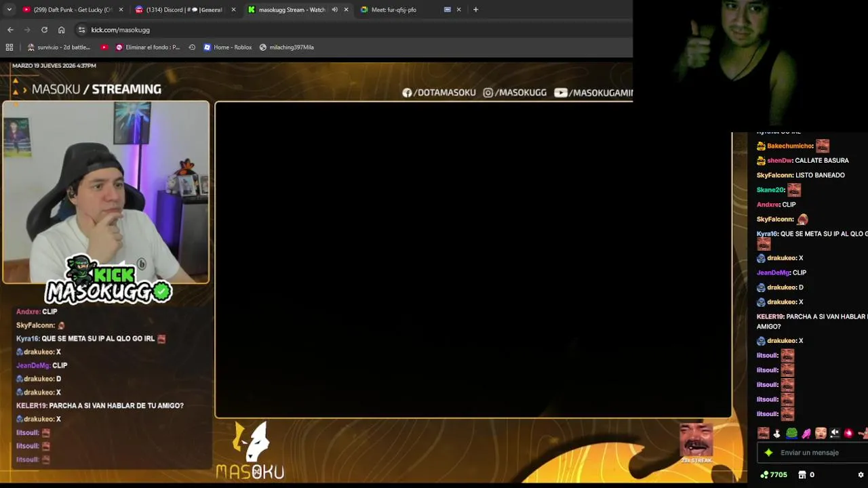
Task: Open the browser home page
Action: coord(61,30)
